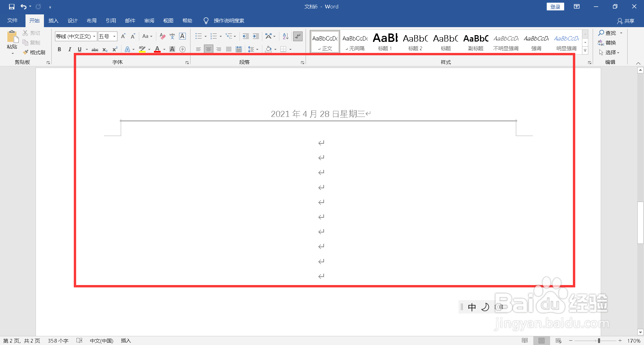Screen dimensions: 644x345
Task: Toggle center alignment
Action: [209, 49]
